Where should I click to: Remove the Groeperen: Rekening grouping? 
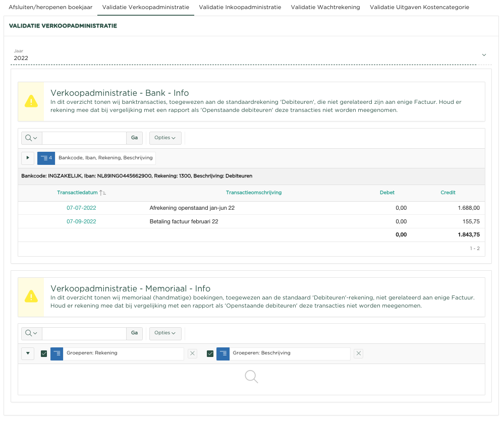192,353
